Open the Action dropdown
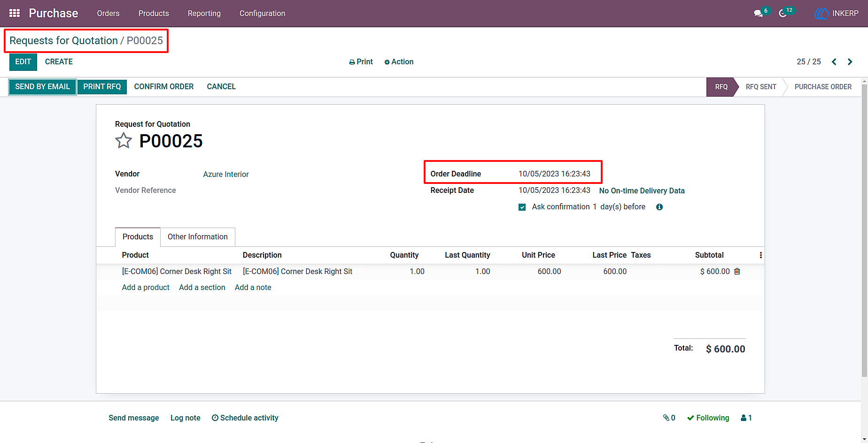This screenshot has height=443, width=868. [x=399, y=62]
